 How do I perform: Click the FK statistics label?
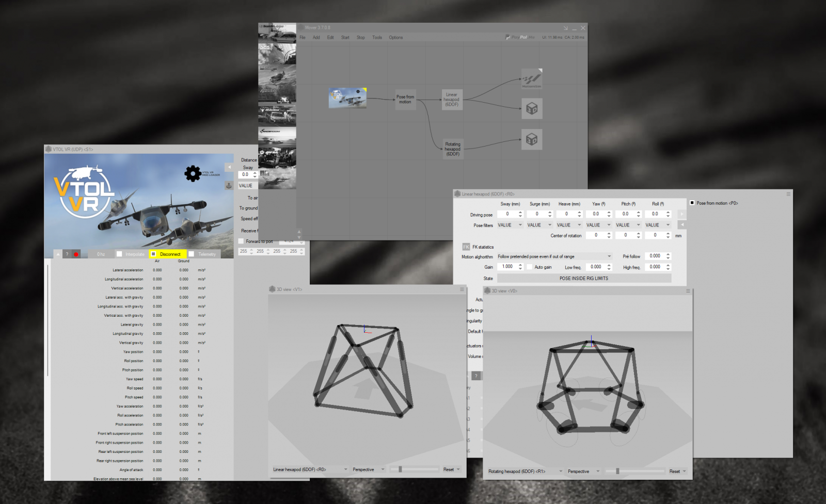pos(483,247)
